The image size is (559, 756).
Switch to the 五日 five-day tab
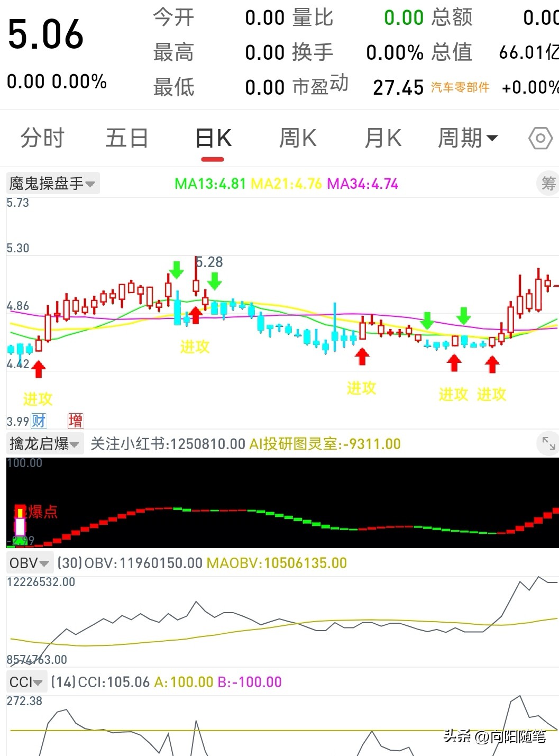click(126, 138)
